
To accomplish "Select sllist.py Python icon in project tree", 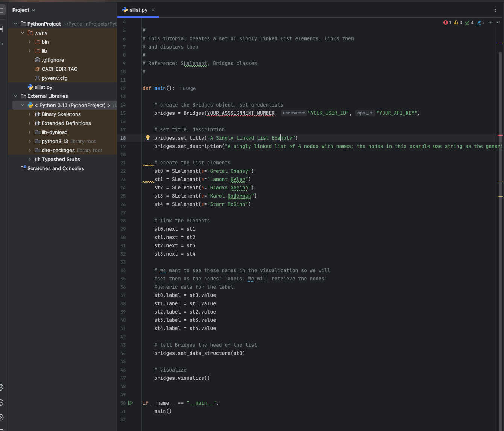I will click(30, 87).
